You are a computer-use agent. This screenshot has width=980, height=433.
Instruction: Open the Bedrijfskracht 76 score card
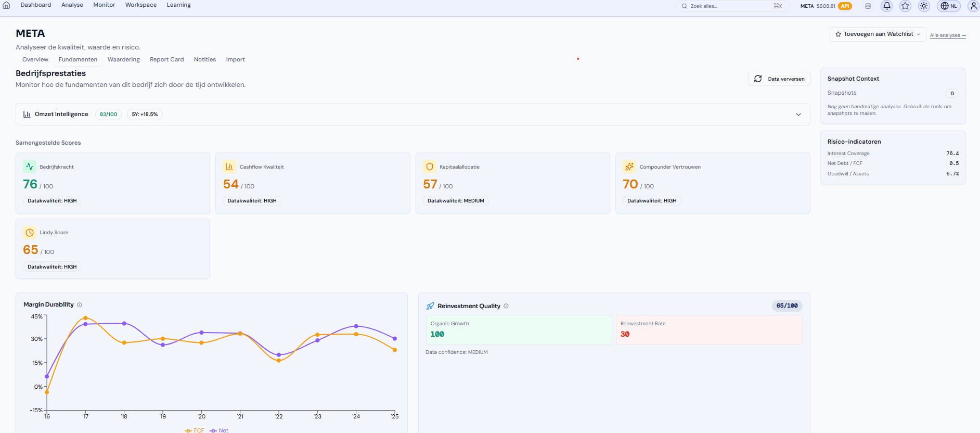click(113, 183)
